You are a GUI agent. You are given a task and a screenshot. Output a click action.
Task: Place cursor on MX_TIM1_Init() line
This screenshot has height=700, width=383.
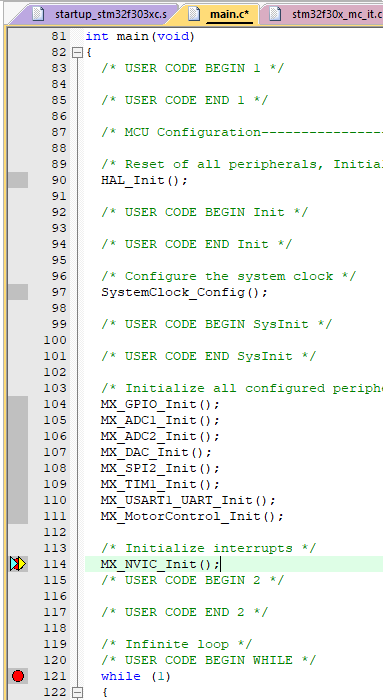(160, 485)
